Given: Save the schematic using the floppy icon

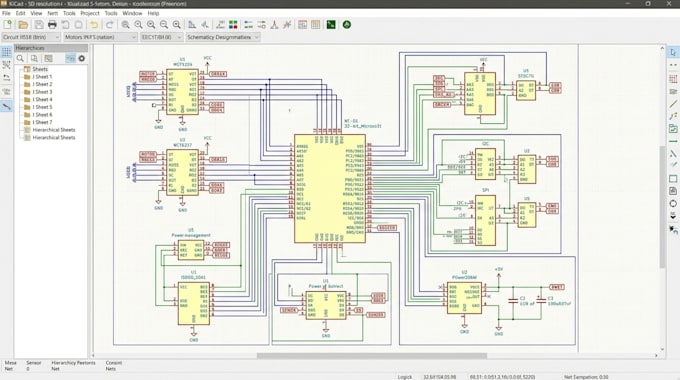Looking at the screenshot, I should pos(39,25).
